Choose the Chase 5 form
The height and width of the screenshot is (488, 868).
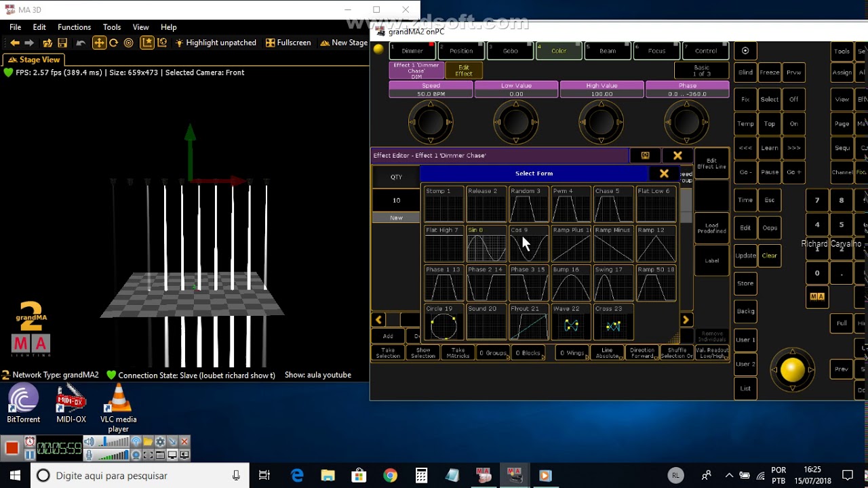(614, 205)
